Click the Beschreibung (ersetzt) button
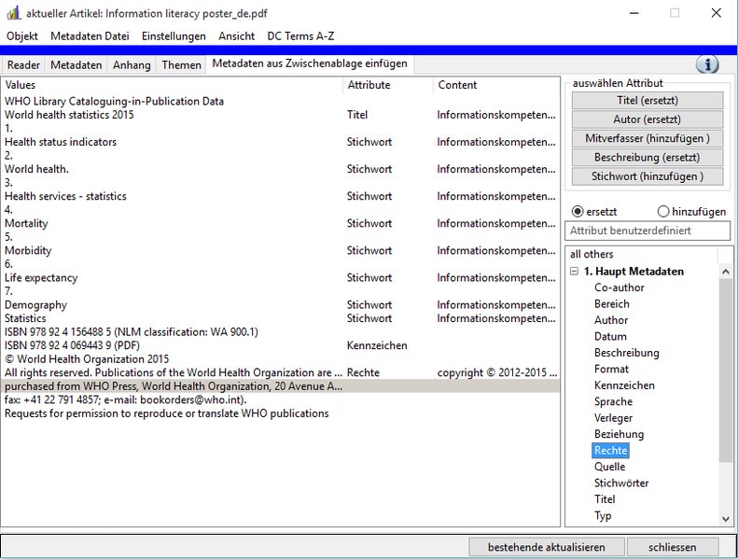The image size is (738, 560). (647, 158)
